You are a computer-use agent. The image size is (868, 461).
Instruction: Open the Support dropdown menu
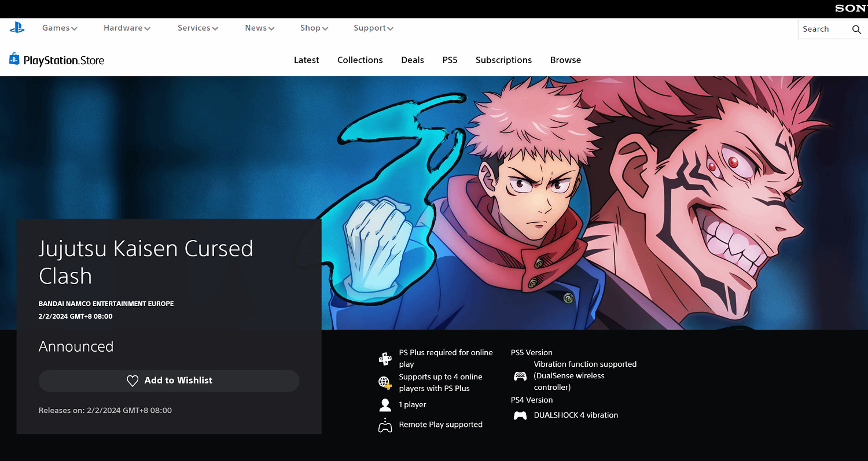[x=373, y=28]
